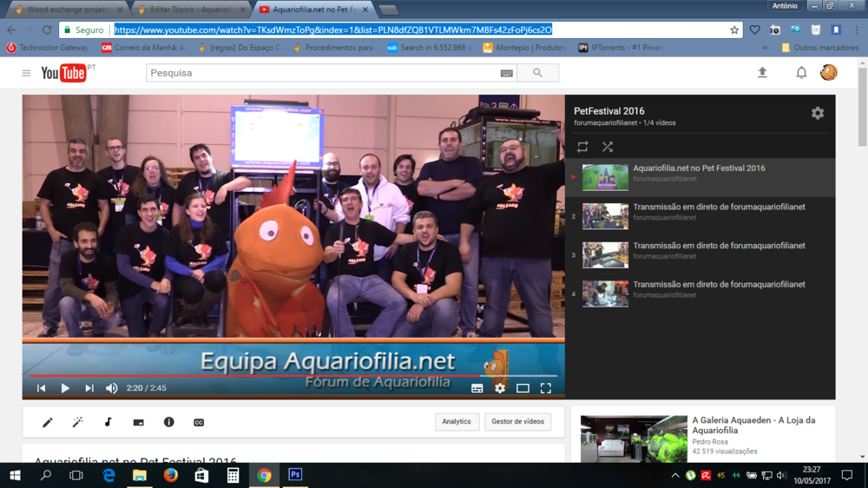Click the Analytics button
The width and height of the screenshot is (868, 488).
click(457, 422)
